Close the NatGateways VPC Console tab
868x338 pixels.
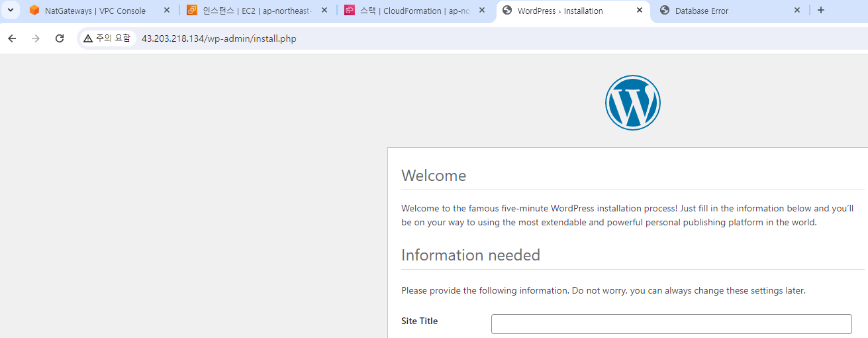click(x=167, y=11)
